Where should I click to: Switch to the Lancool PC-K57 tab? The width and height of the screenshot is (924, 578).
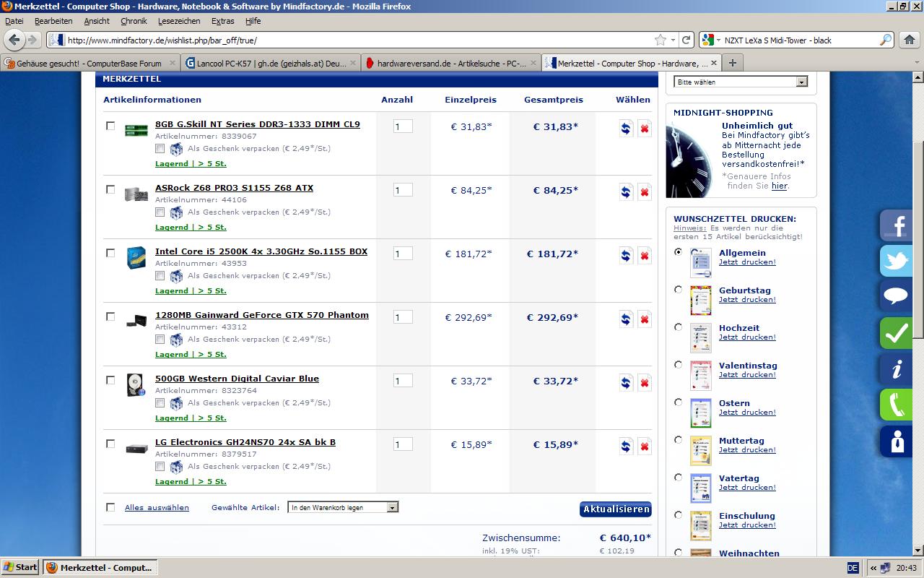[x=271, y=63]
